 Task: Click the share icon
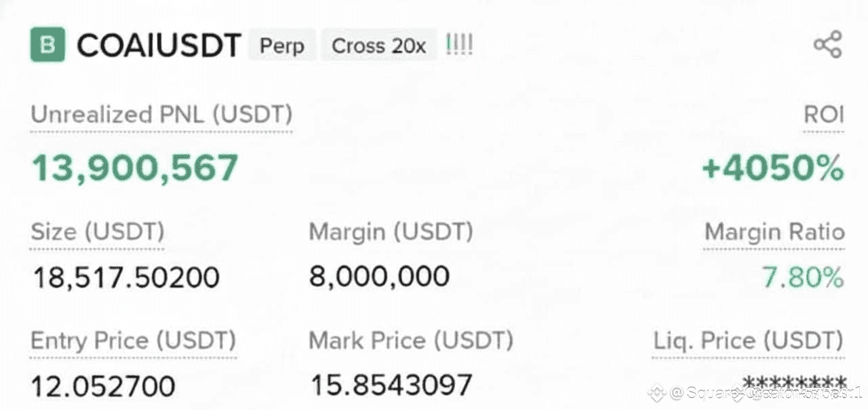(x=827, y=45)
